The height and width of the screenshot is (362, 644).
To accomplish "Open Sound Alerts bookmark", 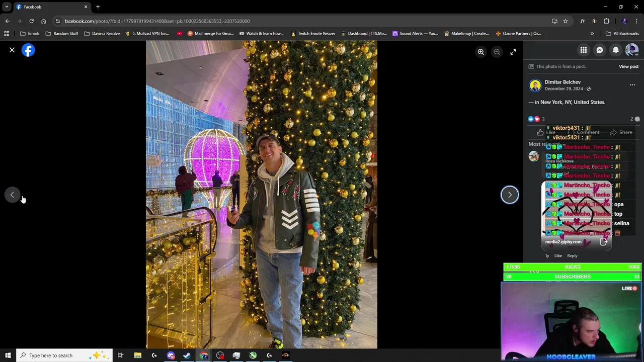I will click(x=415, y=34).
